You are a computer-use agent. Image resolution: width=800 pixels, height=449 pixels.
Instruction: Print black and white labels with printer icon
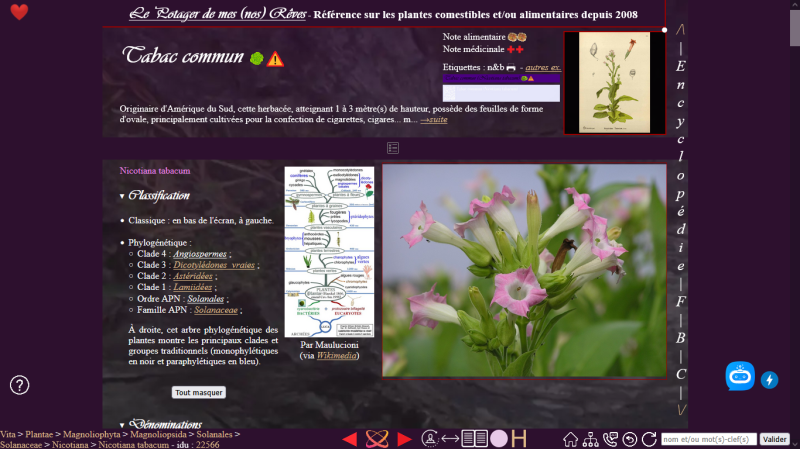pyautogui.click(x=511, y=67)
